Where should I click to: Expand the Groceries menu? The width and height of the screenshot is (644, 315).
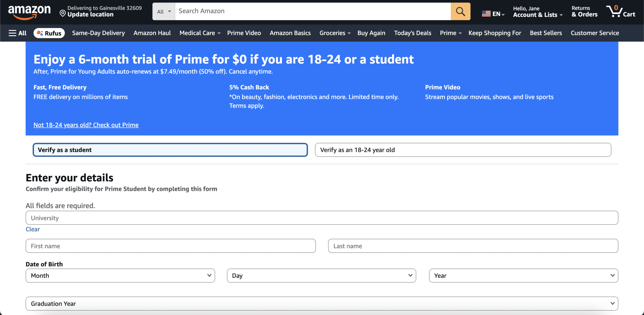tap(335, 33)
